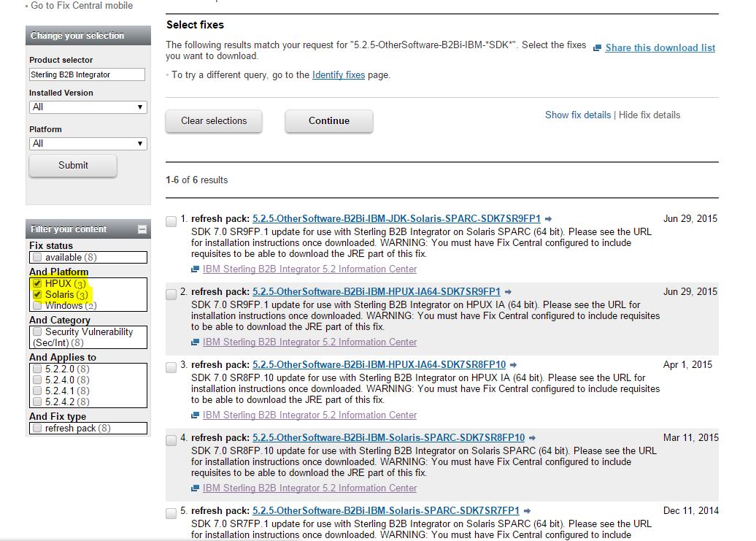Screen dimensions: 756x541
Task: Click arrow icon after HPUX-IA64-SDK7SR8FP10 link
Action: 513,365
